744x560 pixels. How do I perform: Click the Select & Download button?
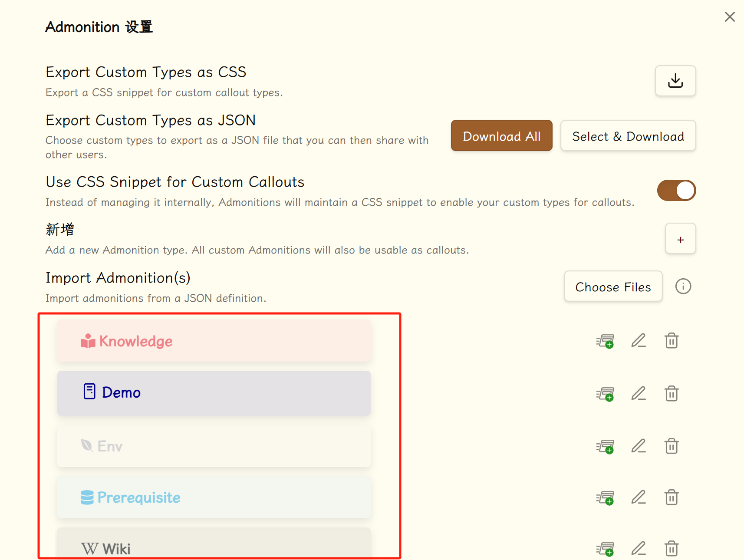click(x=628, y=136)
